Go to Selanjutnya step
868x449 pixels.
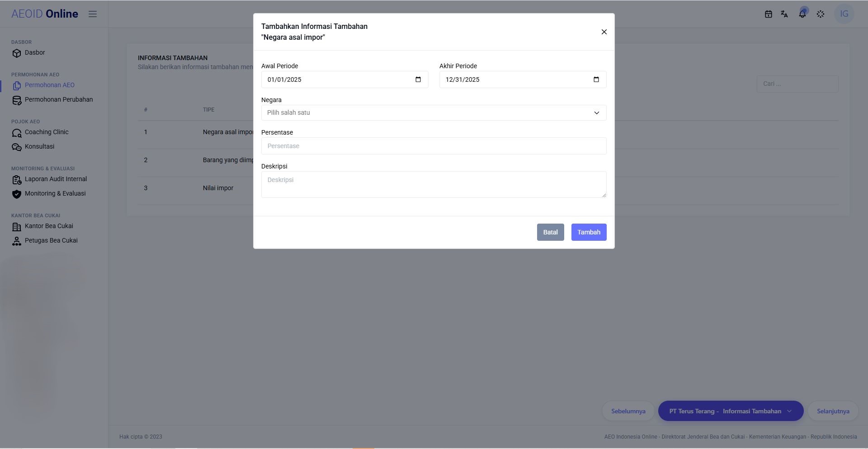pyautogui.click(x=833, y=411)
